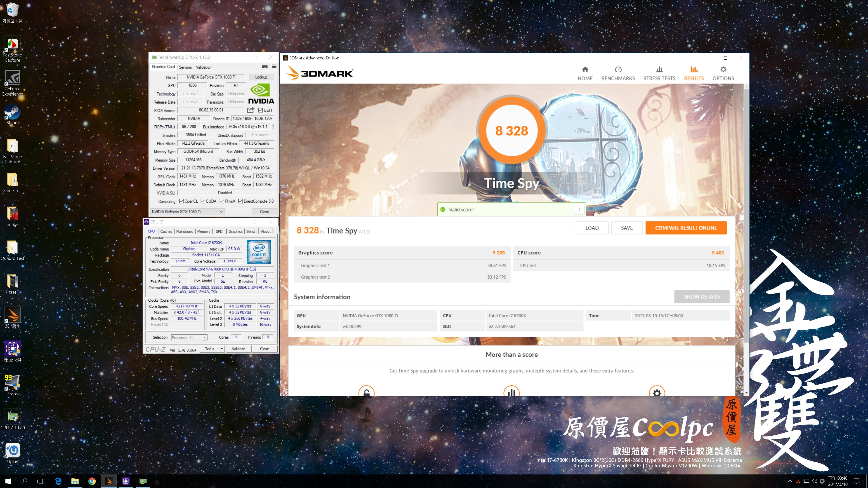Open GPU-Z hamburger menu icon

click(x=274, y=67)
